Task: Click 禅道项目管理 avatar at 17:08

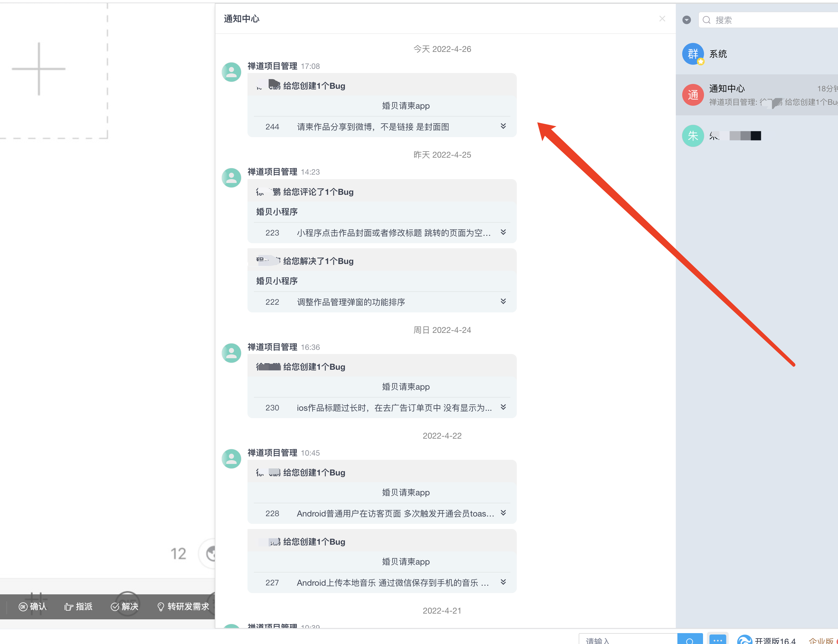Action: pos(231,72)
